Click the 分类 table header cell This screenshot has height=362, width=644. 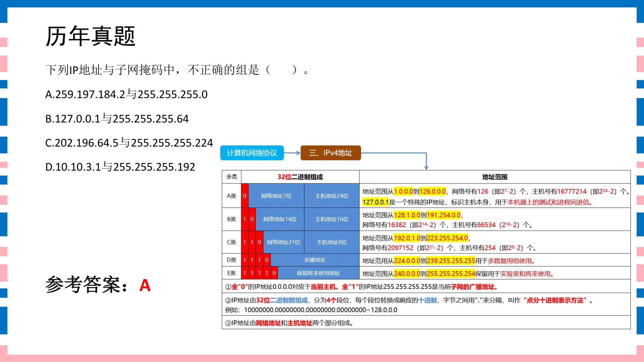click(231, 177)
